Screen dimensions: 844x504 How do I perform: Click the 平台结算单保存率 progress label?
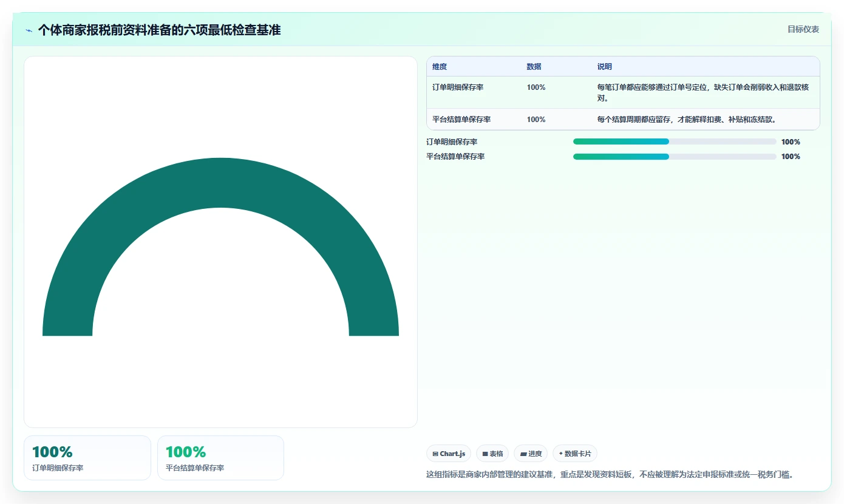click(x=455, y=157)
